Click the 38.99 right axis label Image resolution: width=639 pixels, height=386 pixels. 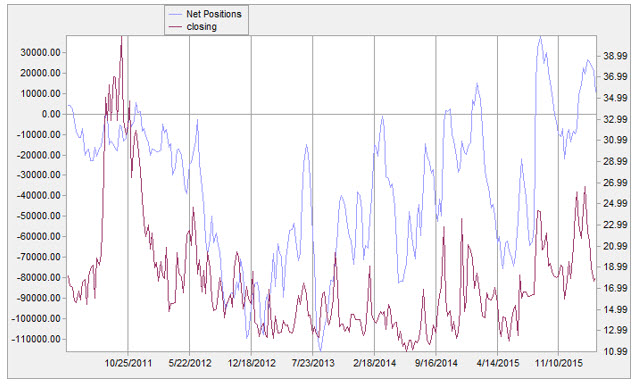(615, 56)
